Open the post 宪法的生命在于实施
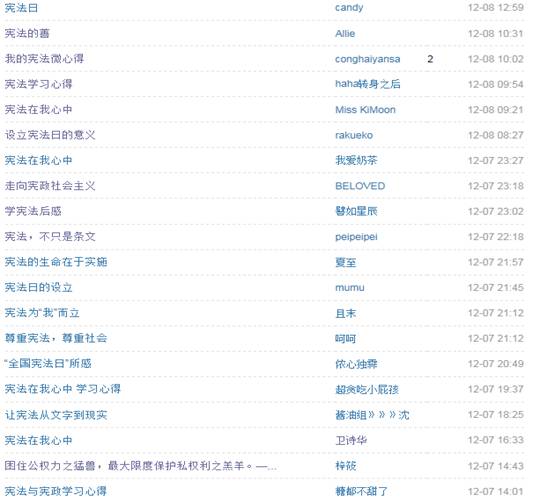Screen dimensions: 540x501 [x=56, y=262]
